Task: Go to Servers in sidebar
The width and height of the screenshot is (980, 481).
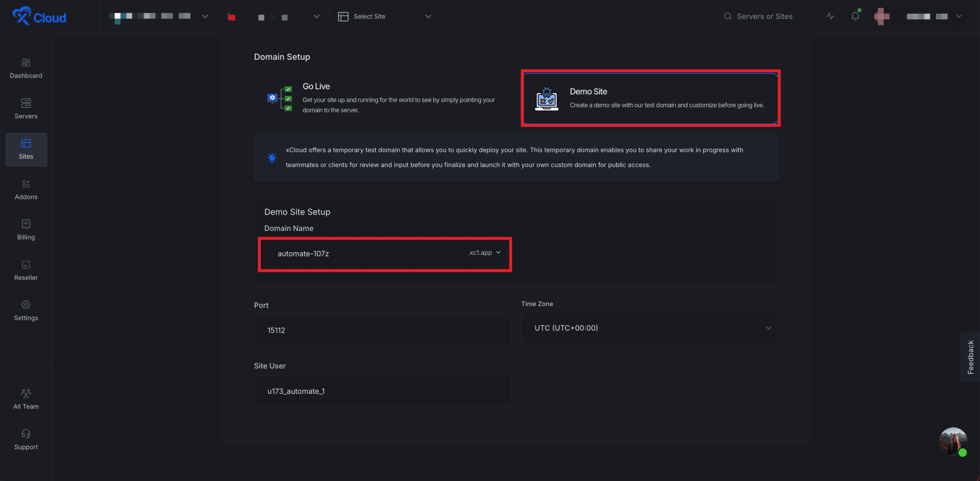Action: (26, 109)
